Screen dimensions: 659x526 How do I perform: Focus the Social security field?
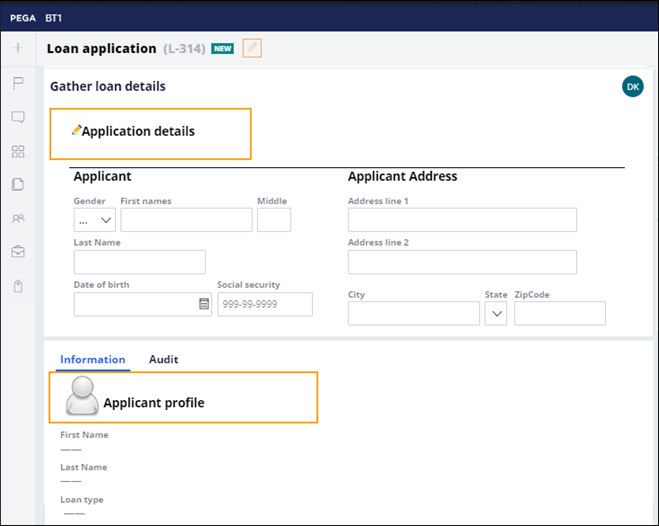[x=265, y=304]
